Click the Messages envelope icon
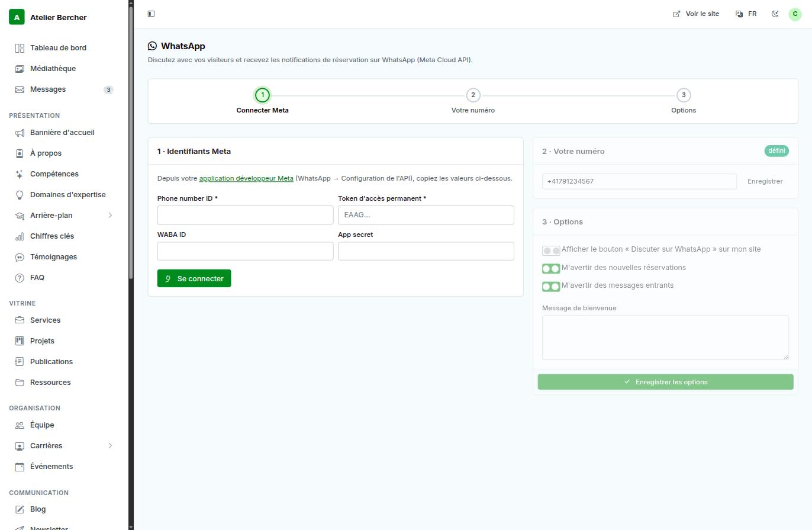Screen dimensions: 812x530 coord(20,89)
